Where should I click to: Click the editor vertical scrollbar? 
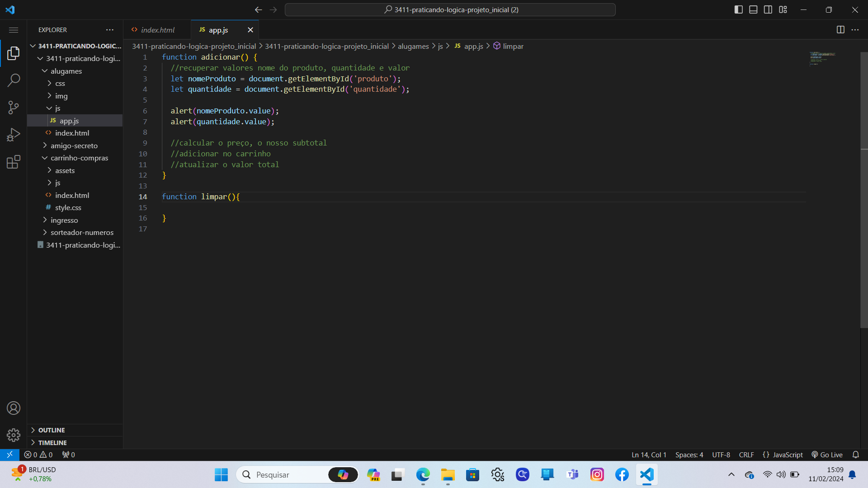coord(864,190)
